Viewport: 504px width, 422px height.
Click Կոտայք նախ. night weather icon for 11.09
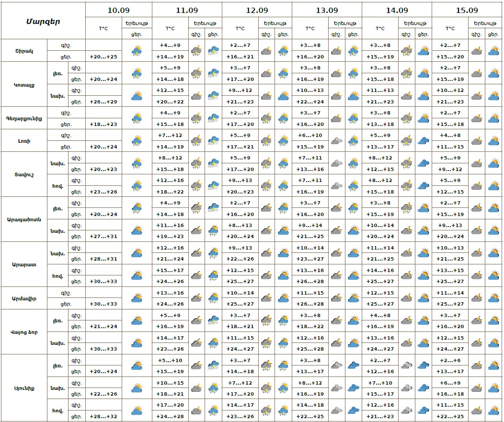point(196,96)
